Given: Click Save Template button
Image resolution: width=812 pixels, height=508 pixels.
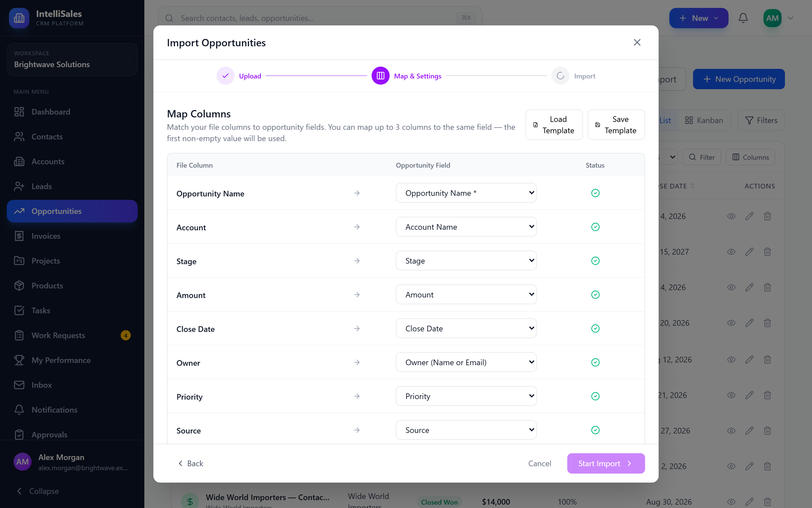Looking at the screenshot, I should click(616, 125).
